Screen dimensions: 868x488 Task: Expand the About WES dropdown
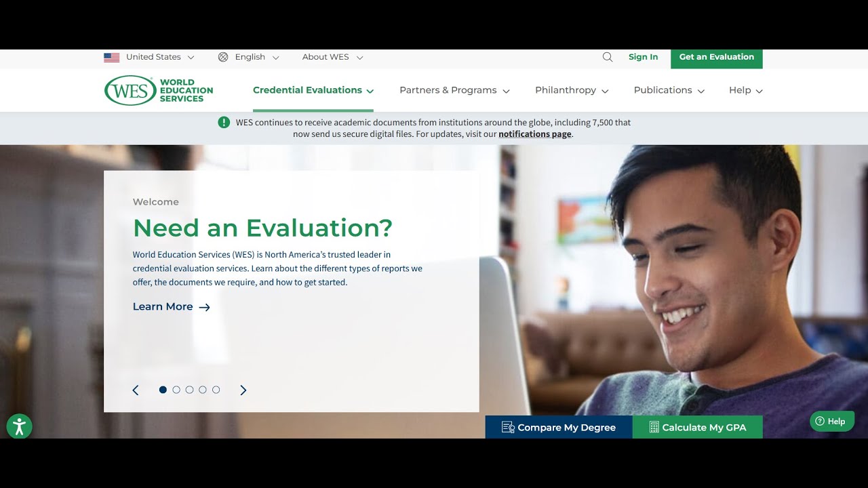point(332,57)
